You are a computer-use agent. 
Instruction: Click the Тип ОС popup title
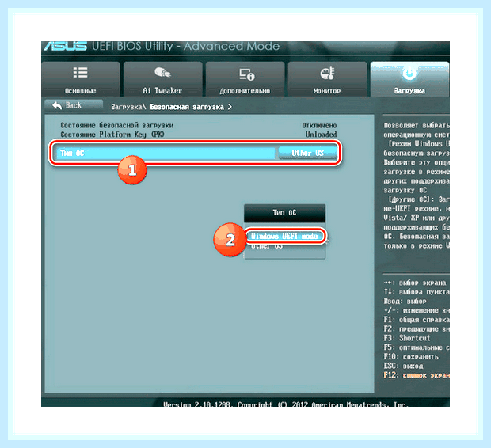(284, 213)
